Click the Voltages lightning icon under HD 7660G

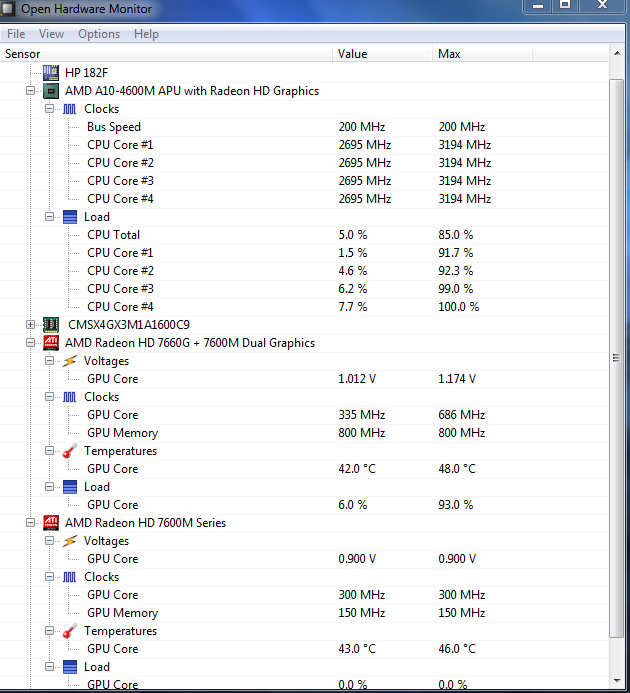(70, 361)
